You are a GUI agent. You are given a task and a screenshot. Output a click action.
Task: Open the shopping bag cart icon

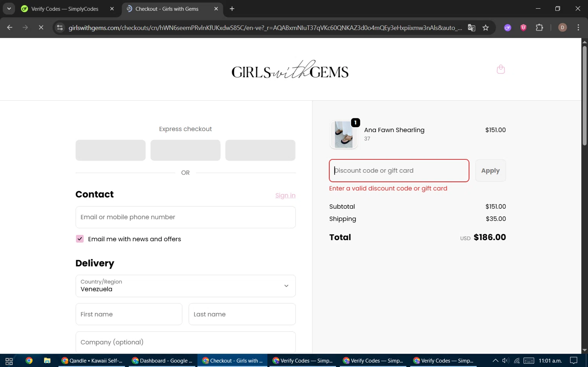(x=501, y=69)
